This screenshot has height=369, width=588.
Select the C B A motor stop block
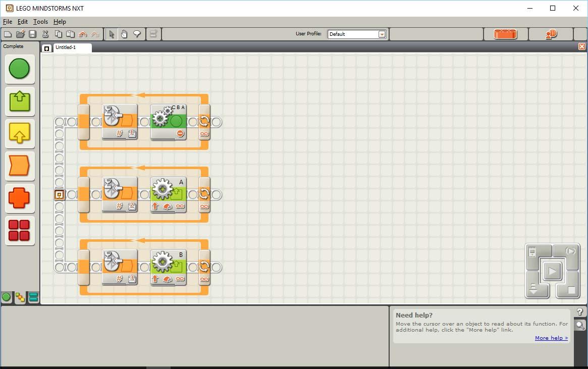[169, 122]
